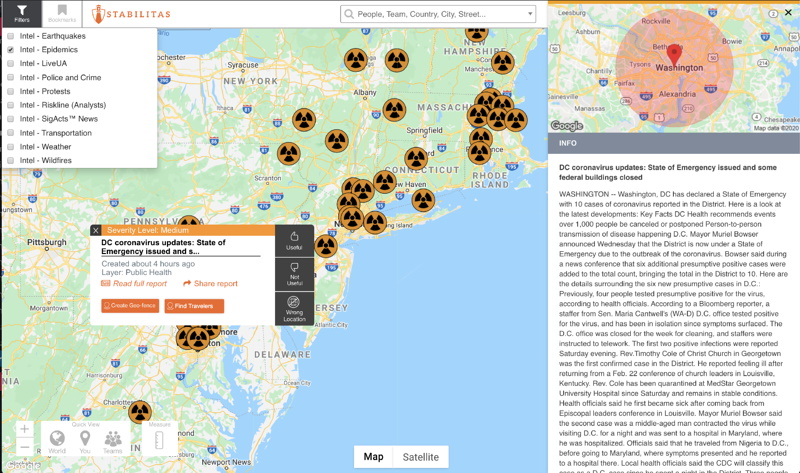Enable Intel - SigActs News filter

click(x=11, y=119)
